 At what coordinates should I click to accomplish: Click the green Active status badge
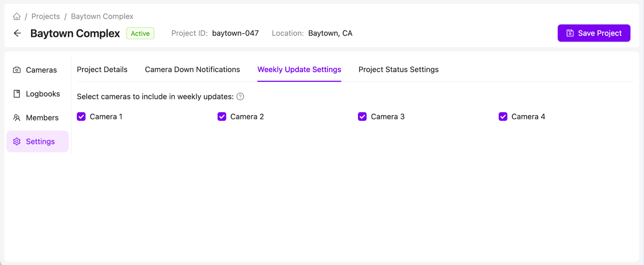[x=140, y=33]
